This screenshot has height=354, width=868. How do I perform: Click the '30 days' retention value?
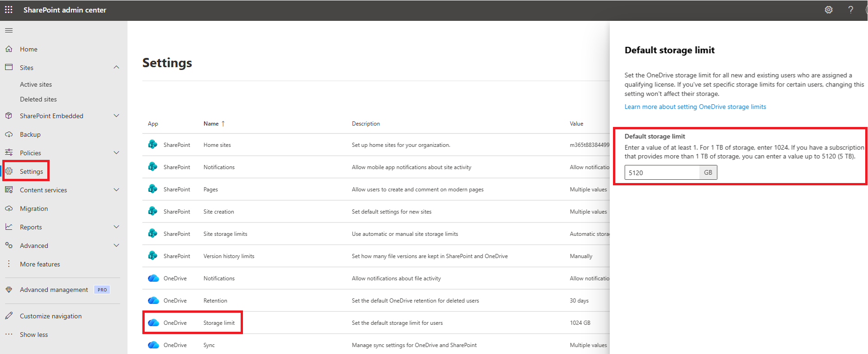(x=579, y=301)
